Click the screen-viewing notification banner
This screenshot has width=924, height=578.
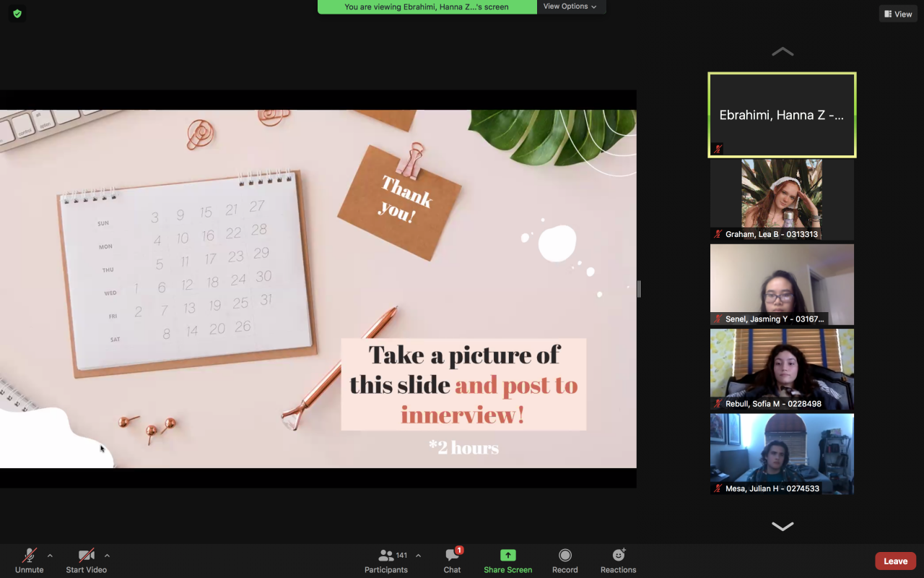(x=427, y=7)
